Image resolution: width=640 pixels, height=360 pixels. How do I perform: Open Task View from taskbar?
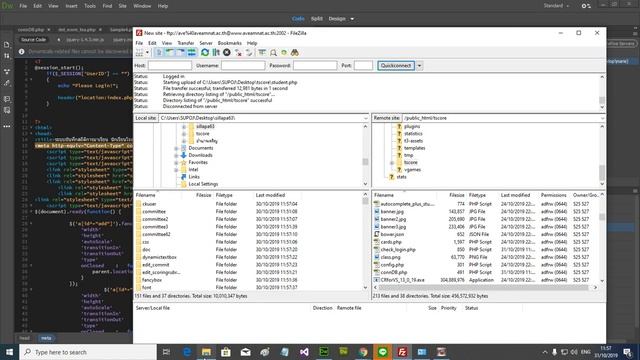[x=166, y=352]
